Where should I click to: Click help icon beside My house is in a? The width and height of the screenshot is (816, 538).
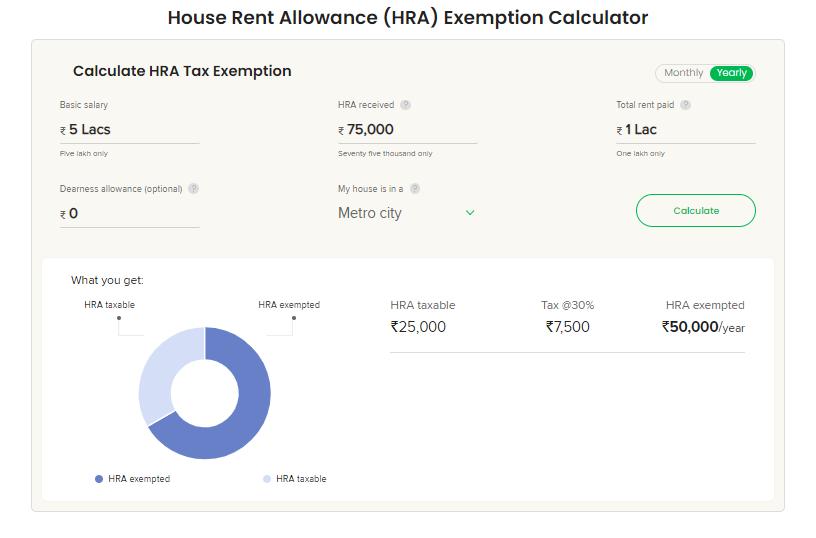point(415,189)
